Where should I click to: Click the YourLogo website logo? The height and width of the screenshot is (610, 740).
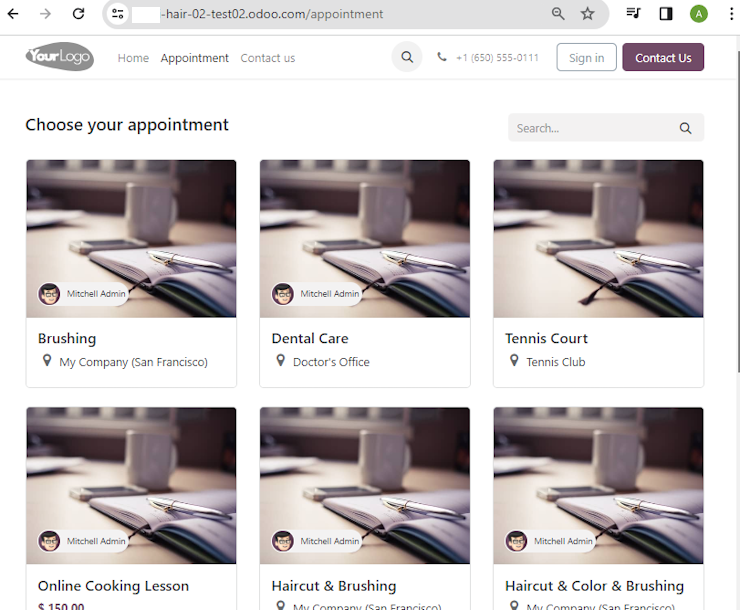point(60,57)
